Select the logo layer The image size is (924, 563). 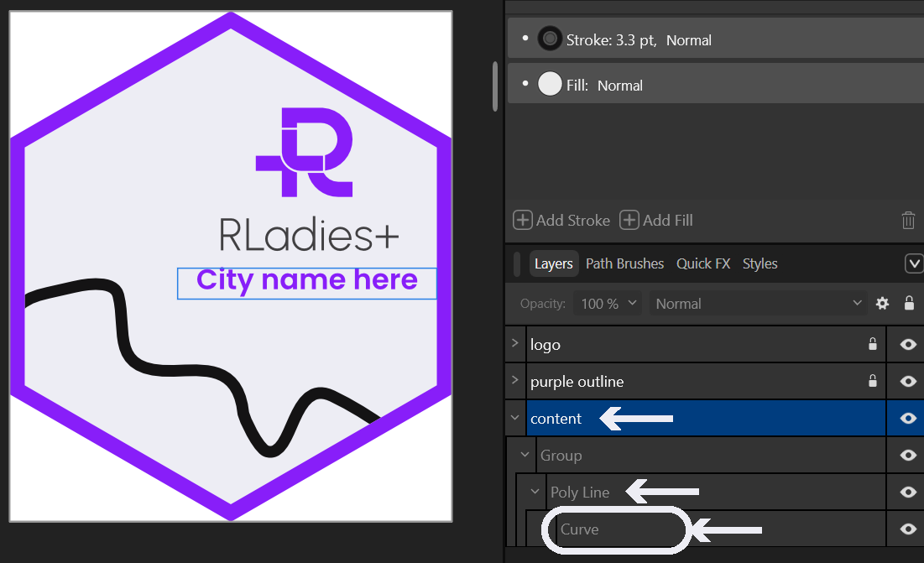[x=706, y=345]
